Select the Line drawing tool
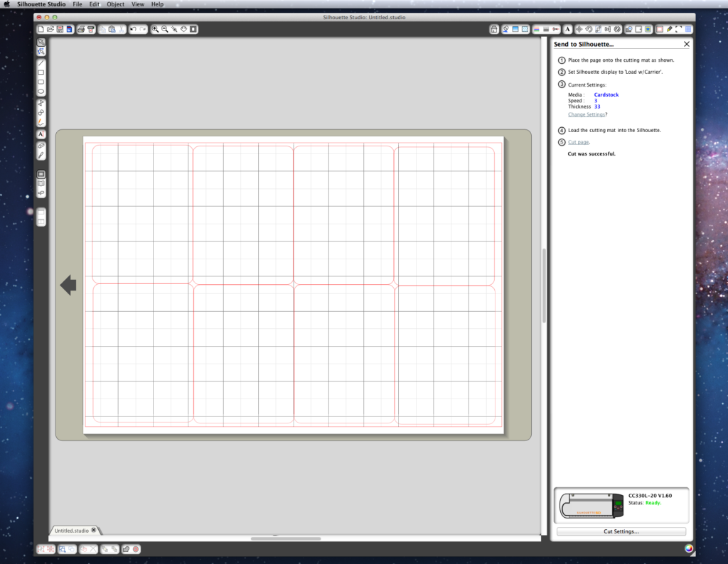Image resolution: width=728 pixels, height=564 pixels. (x=41, y=63)
